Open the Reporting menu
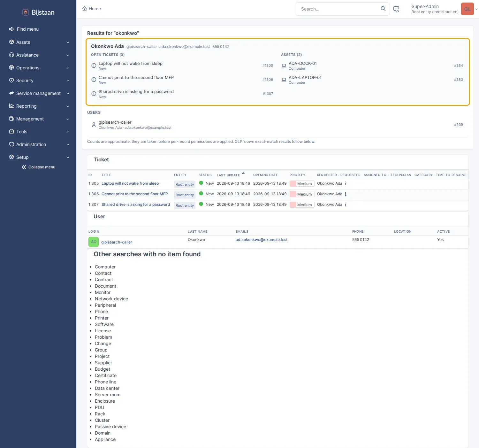479x448 pixels. (38, 106)
